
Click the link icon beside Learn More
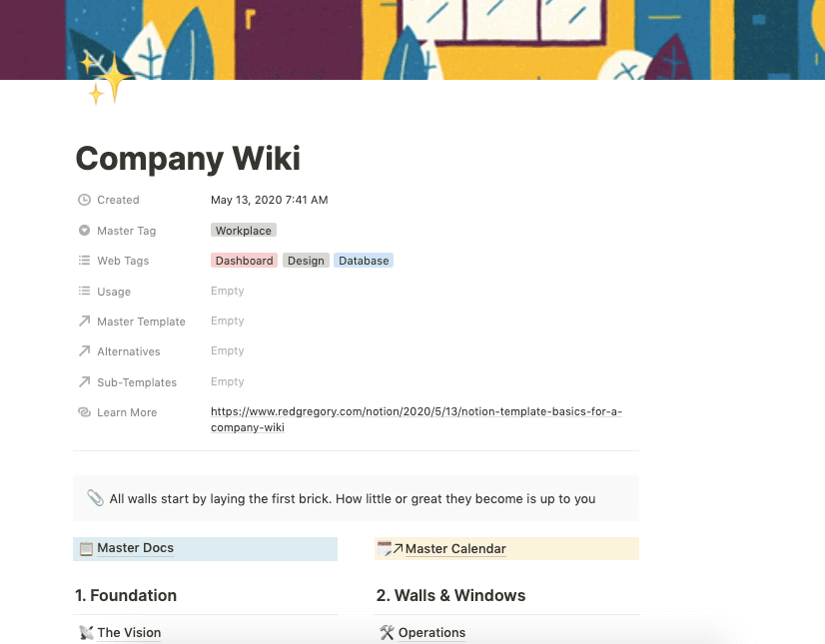84,412
